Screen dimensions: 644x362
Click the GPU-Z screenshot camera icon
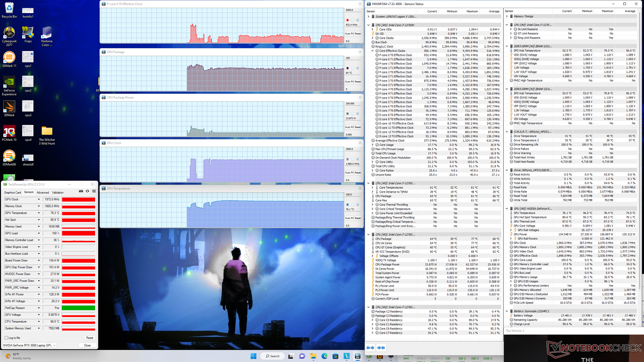[81, 191]
